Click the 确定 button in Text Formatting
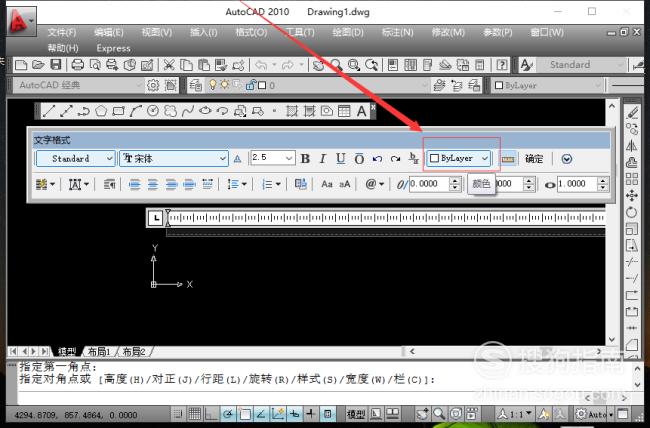This screenshot has height=428, width=650. (x=534, y=159)
